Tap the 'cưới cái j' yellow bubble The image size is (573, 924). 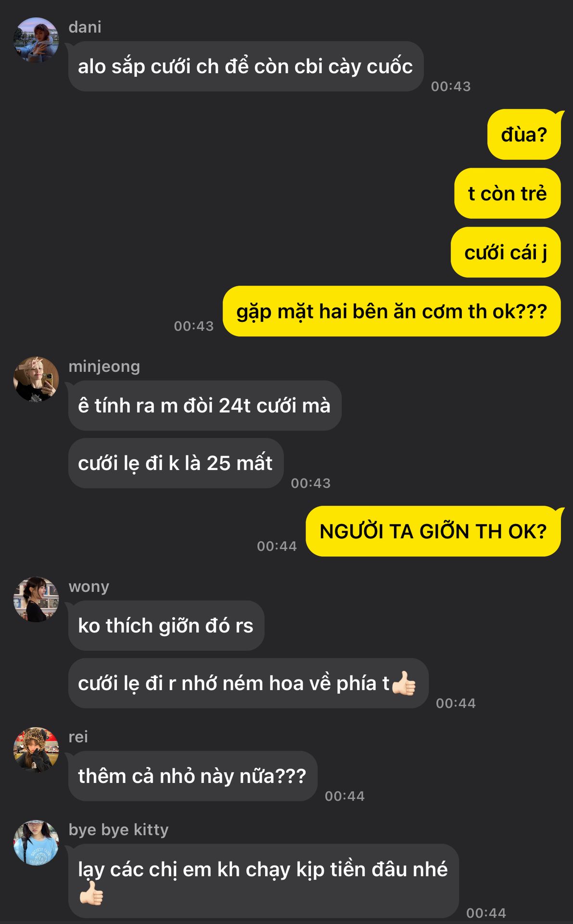pos(506,252)
